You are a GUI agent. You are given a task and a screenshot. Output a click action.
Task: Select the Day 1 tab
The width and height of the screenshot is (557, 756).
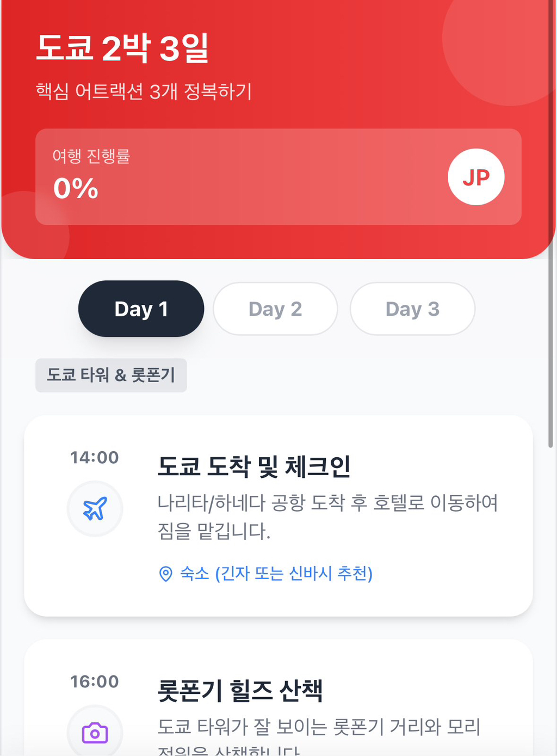[x=141, y=309]
